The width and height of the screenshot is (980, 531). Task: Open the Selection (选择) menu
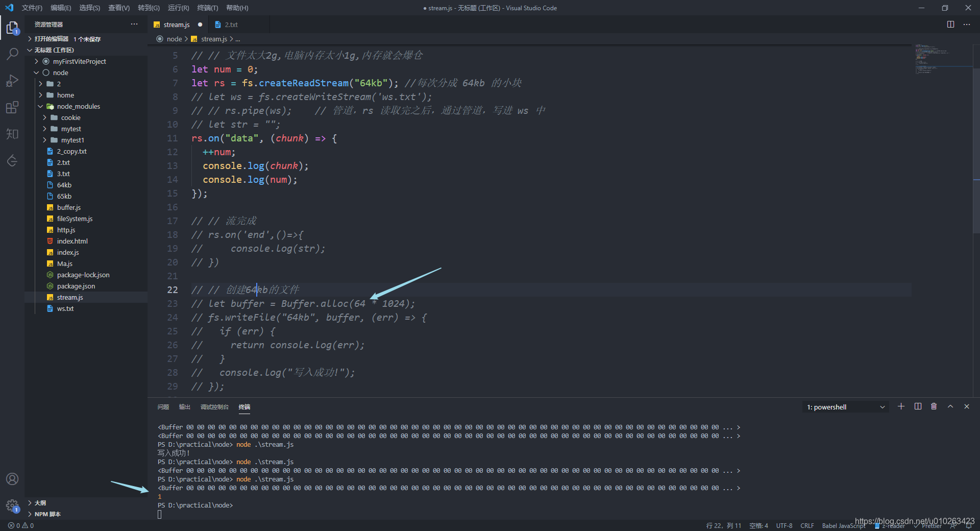pyautogui.click(x=90, y=8)
